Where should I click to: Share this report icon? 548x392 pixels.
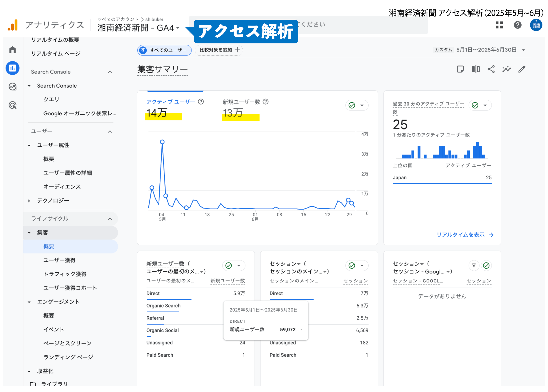(491, 69)
